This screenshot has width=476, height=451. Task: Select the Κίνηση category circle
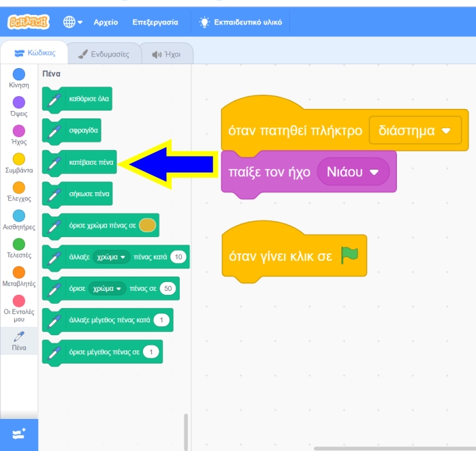pos(19,74)
